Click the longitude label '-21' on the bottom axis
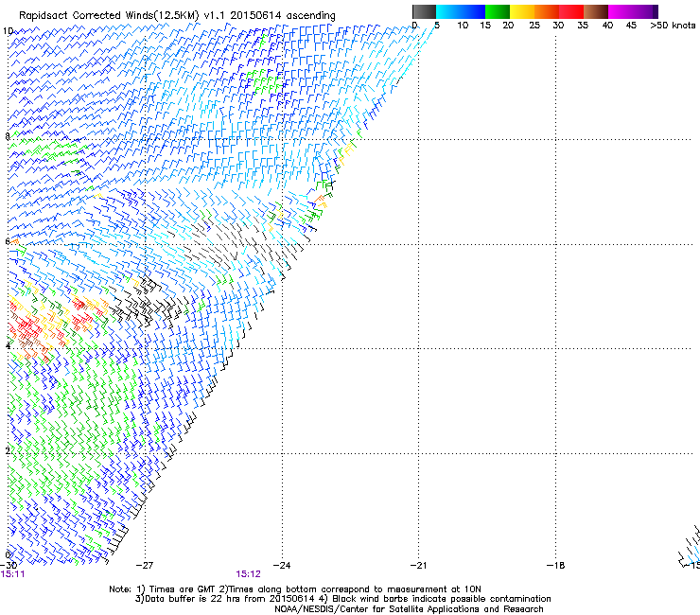Image resolution: width=700 pixels, height=615 pixels. pos(418,566)
